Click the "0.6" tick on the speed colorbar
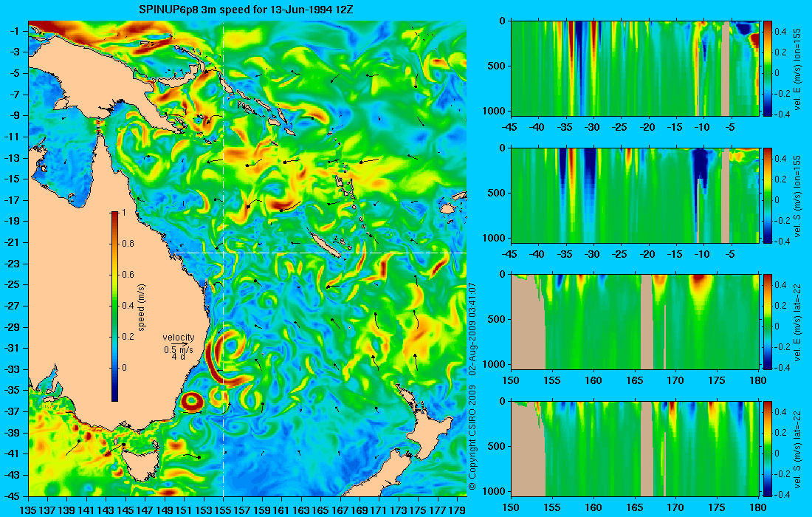 pos(128,275)
